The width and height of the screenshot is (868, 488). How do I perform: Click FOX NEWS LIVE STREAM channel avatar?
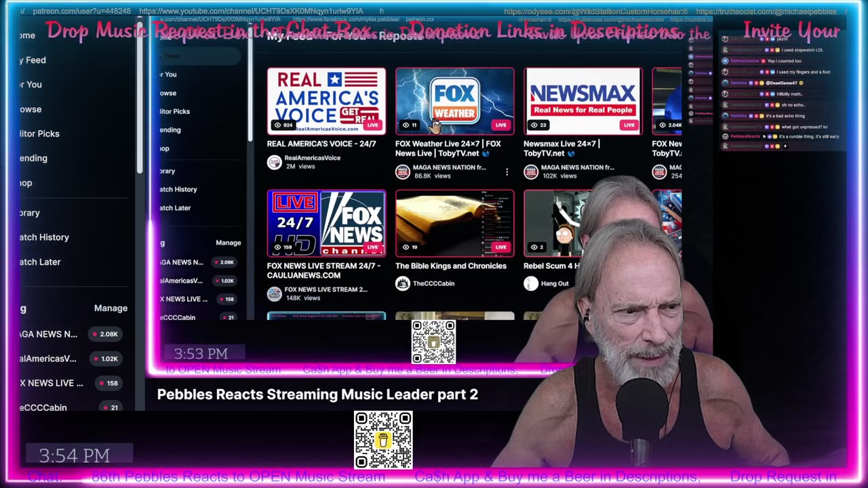[274, 293]
